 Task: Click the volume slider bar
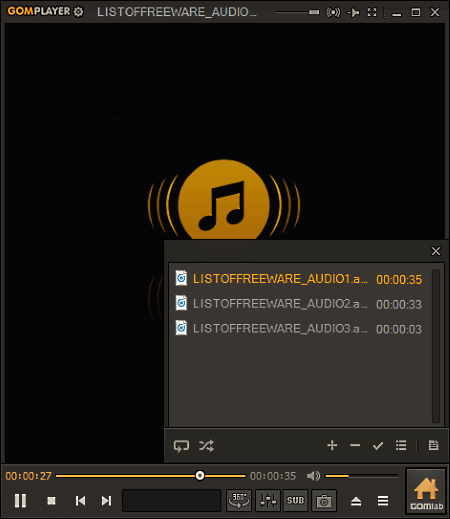click(361, 476)
